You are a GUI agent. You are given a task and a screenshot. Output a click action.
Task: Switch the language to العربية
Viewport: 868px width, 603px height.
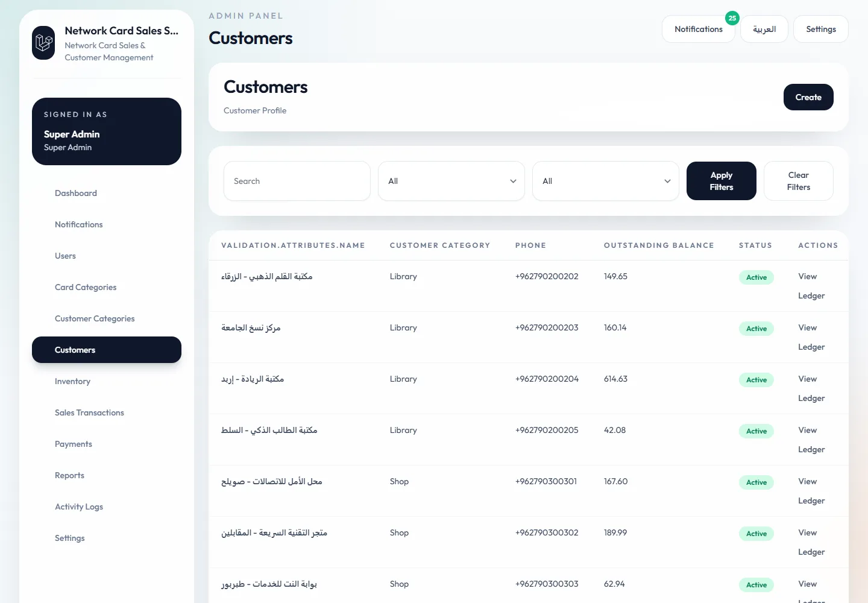click(x=764, y=29)
